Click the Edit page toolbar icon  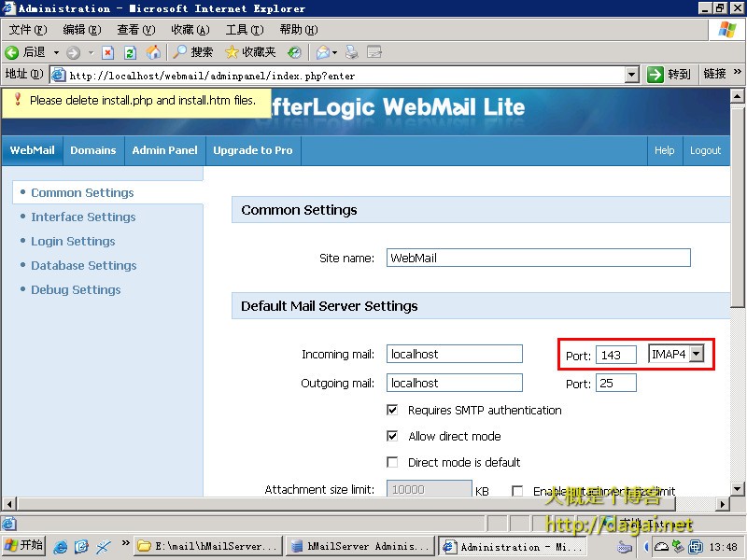(374, 52)
